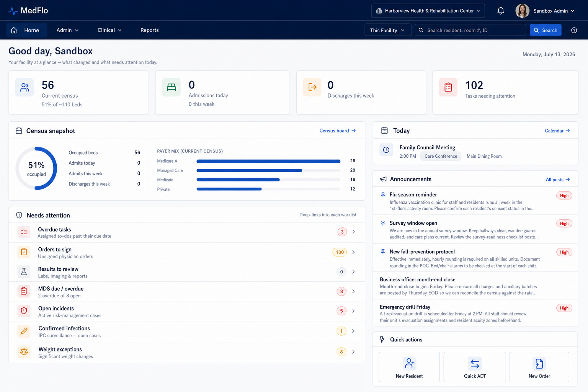Click the Results to review flask icon
This screenshot has height=392, width=588.
[24, 272]
